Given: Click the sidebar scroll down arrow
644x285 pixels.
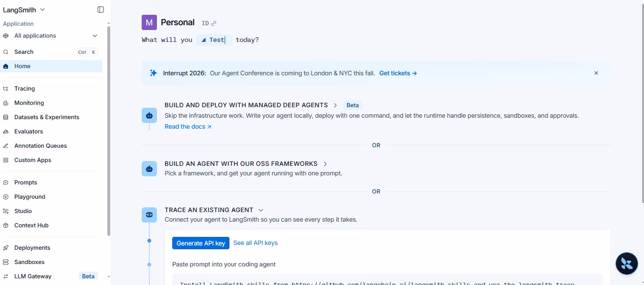Looking at the screenshot, I should (x=109, y=276).
